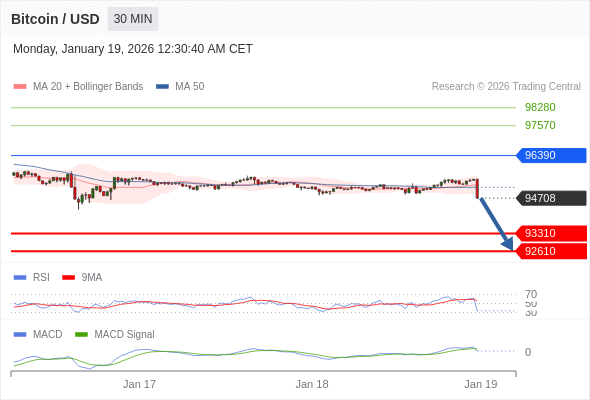Click the black 94708 current price tag
590x400 pixels.
pos(551,198)
